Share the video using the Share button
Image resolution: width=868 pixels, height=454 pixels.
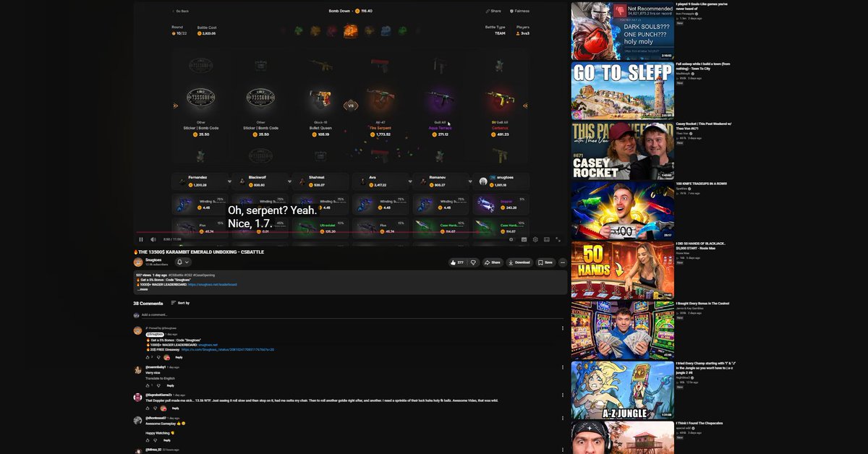(x=493, y=262)
